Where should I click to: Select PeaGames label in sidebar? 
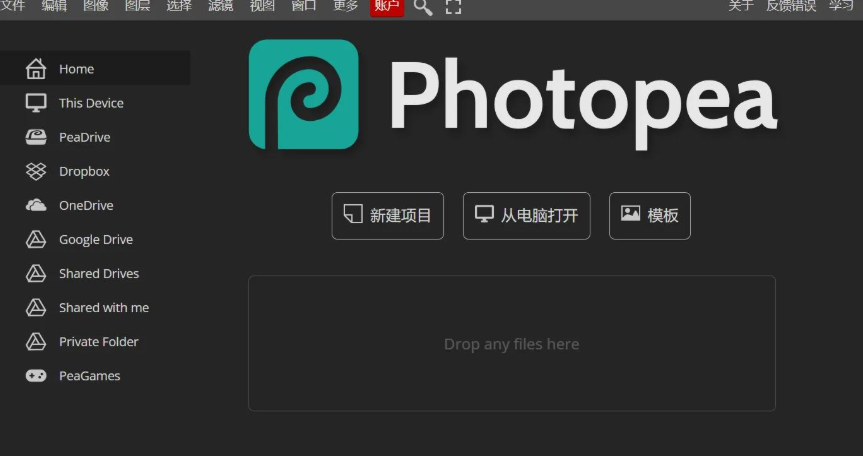coord(90,376)
